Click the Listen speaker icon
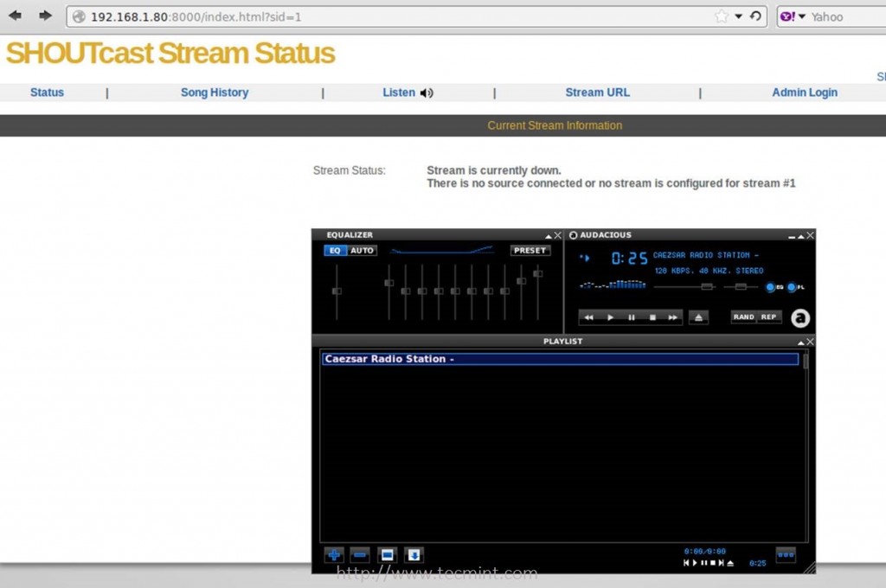The width and height of the screenshot is (886, 588). coord(425,93)
